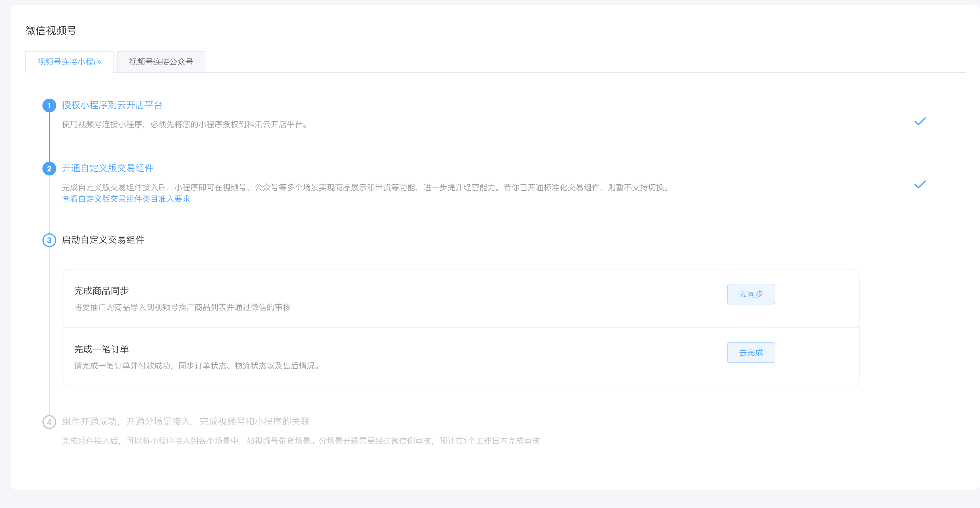980x508 pixels.
Task: Click the grayed step 4 circle icon
Action: 49,422
